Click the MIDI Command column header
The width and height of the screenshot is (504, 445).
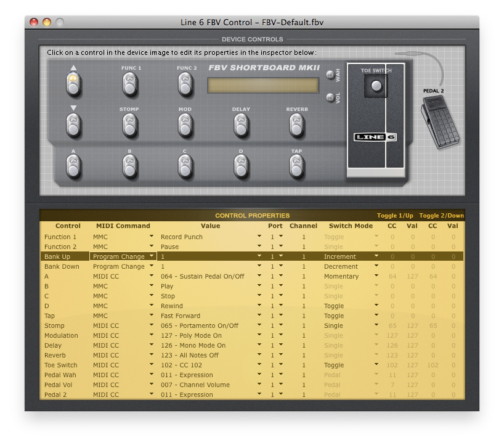pyautogui.click(x=123, y=226)
